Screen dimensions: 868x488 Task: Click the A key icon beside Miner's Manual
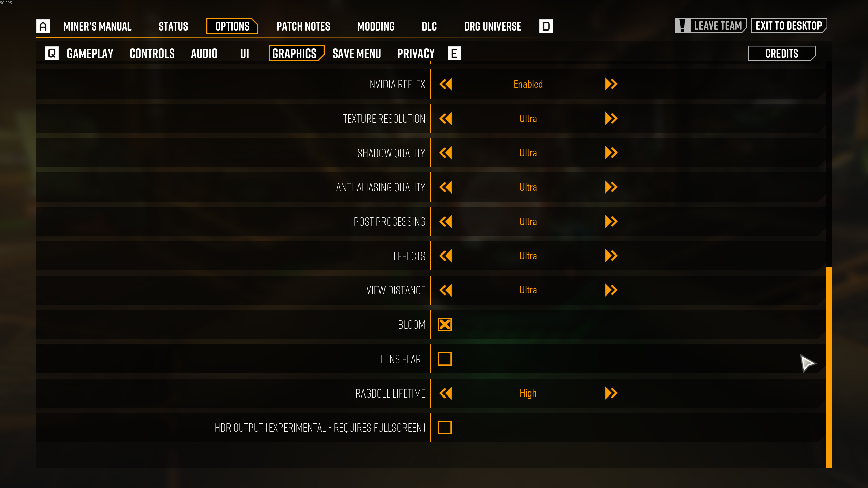click(x=43, y=26)
